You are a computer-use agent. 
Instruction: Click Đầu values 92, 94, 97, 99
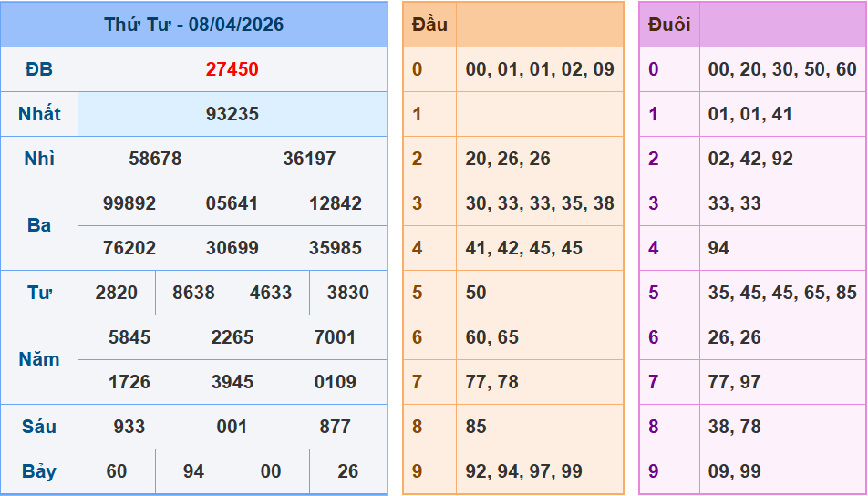coord(523,471)
